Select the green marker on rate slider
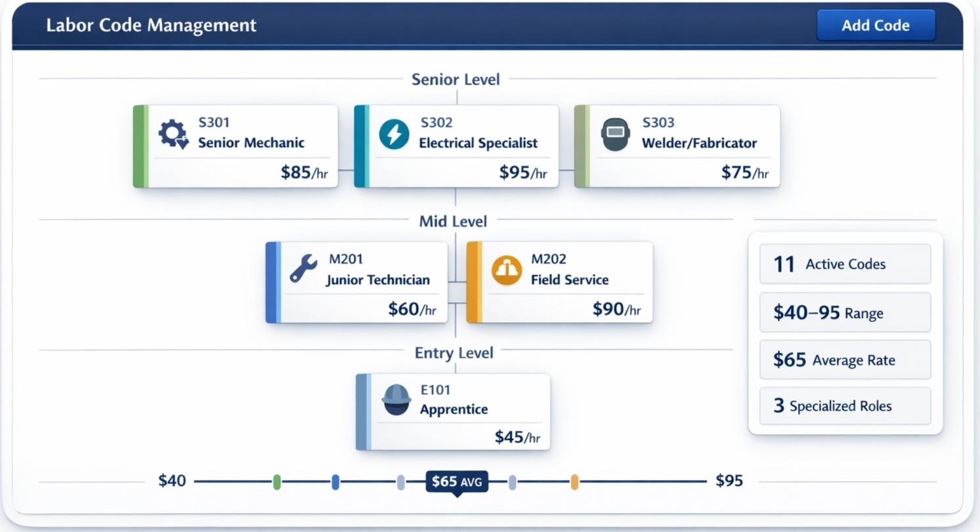The image size is (980, 532). coord(277,482)
